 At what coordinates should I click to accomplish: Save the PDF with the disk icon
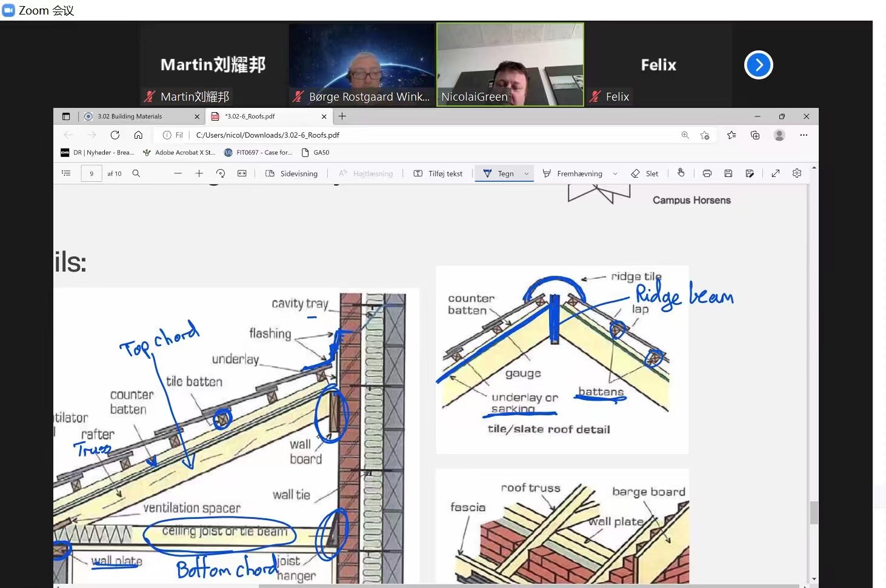click(728, 173)
